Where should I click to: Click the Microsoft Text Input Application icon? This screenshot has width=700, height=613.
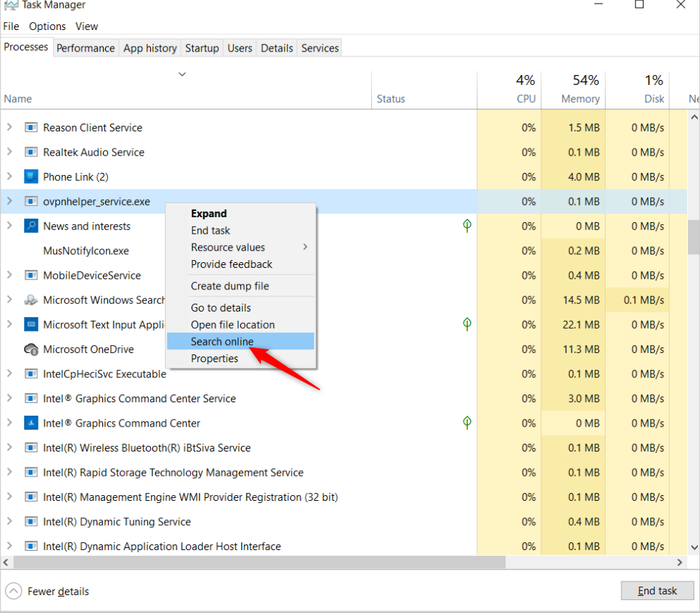[x=31, y=324]
